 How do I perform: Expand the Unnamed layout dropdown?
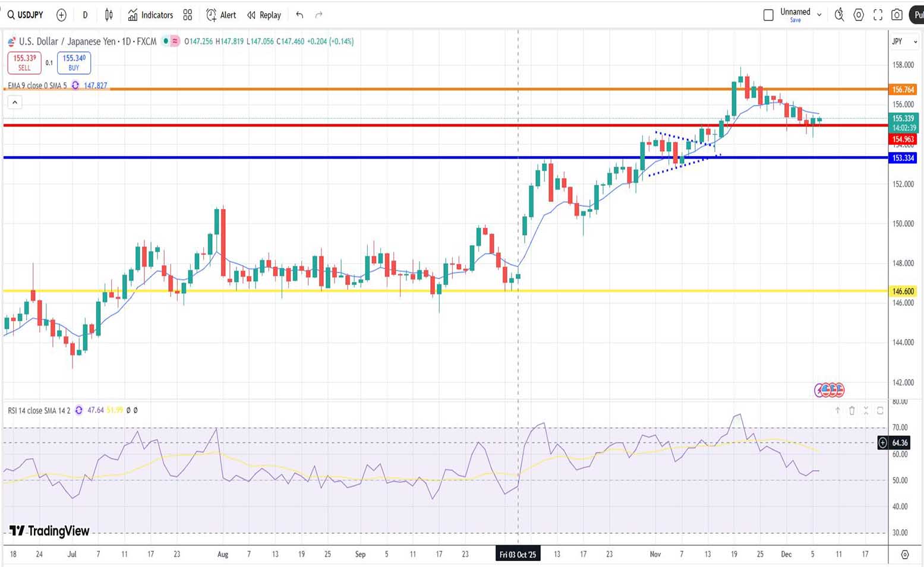coord(819,15)
